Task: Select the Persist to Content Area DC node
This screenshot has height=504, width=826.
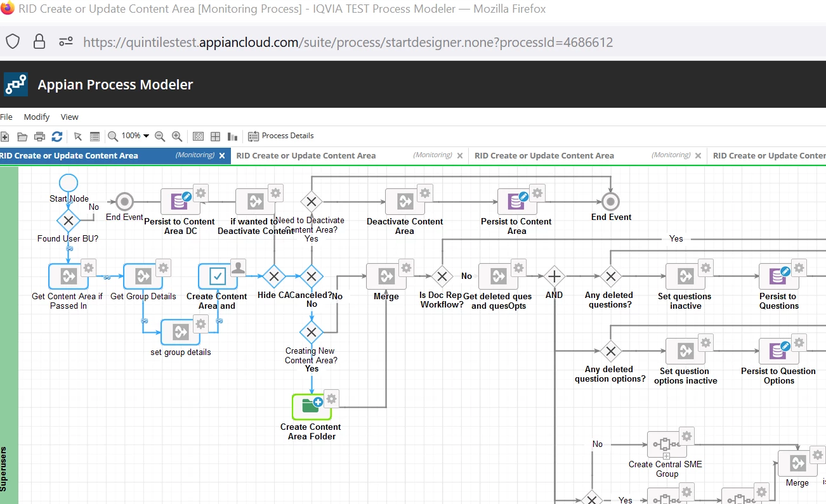Action: 180,202
